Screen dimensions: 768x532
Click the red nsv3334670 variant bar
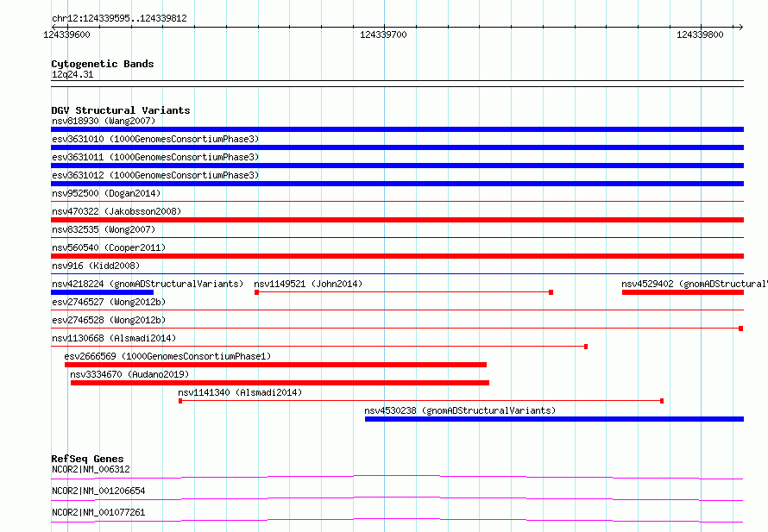point(280,383)
